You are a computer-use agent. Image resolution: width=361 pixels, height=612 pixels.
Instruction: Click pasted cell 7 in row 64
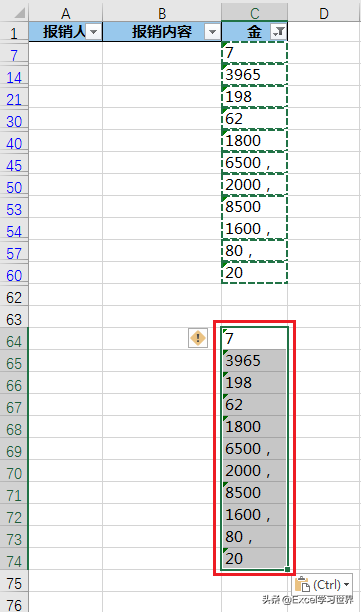click(x=254, y=338)
